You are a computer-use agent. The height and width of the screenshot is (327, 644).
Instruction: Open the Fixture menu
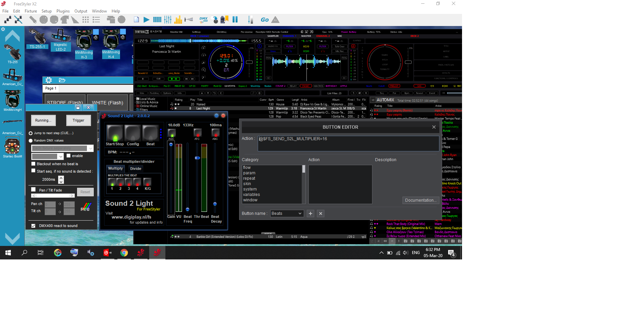coord(30,11)
